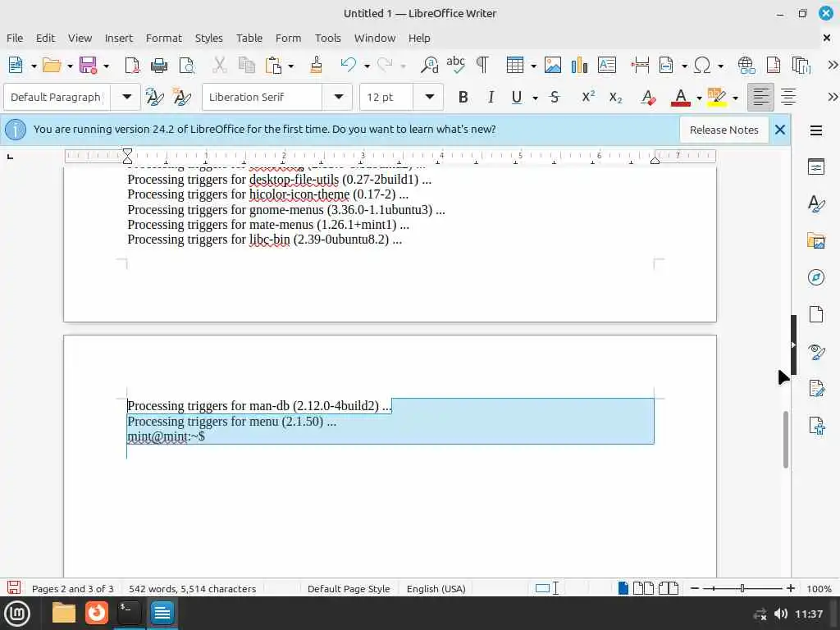Click the New document icon

click(x=16, y=65)
